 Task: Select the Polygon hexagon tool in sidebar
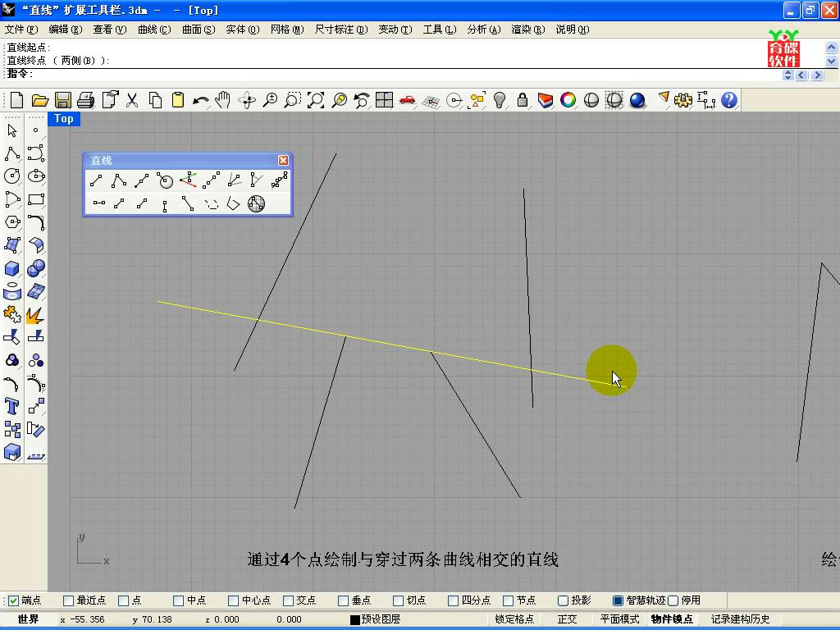click(12, 221)
